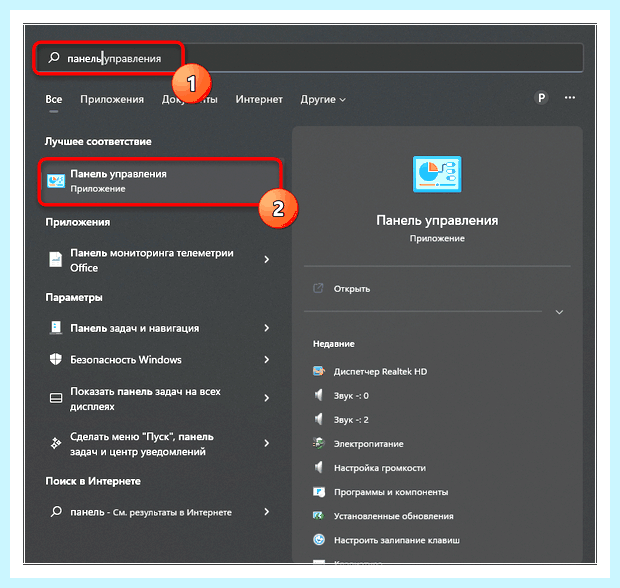Expand Показать панель задач на всех дисплеях arrow
Image resolution: width=620 pixels, height=588 pixels.
tap(267, 398)
